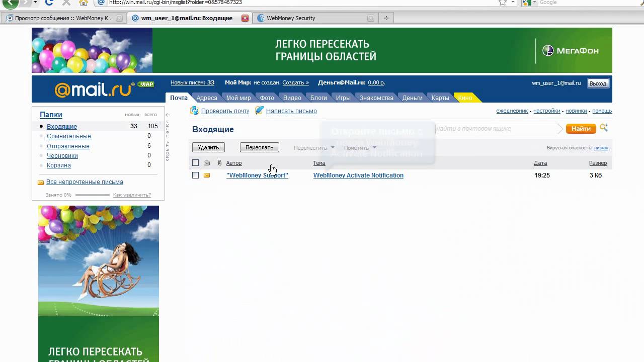
Task: Click the "WebMoney Support" author link
Action: [257, 175]
